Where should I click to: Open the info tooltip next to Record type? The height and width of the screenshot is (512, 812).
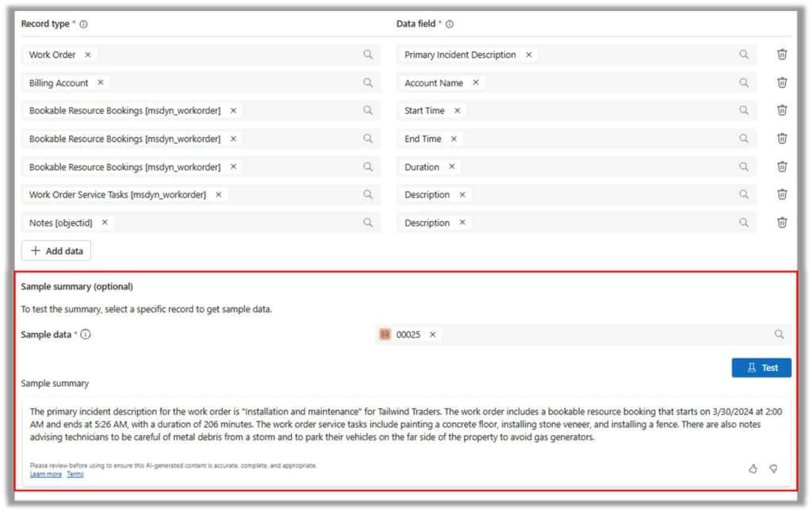[x=82, y=24]
